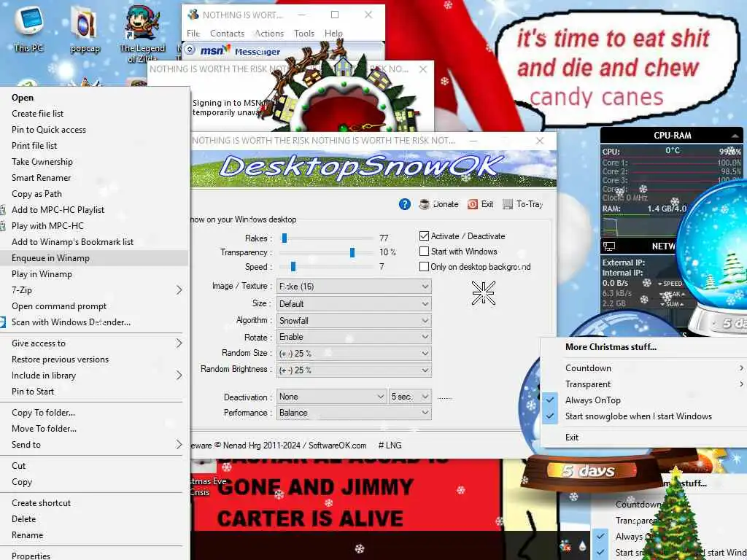Select Play in Winamp from context menu
This screenshot has width=747, height=560.
coord(94,274)
